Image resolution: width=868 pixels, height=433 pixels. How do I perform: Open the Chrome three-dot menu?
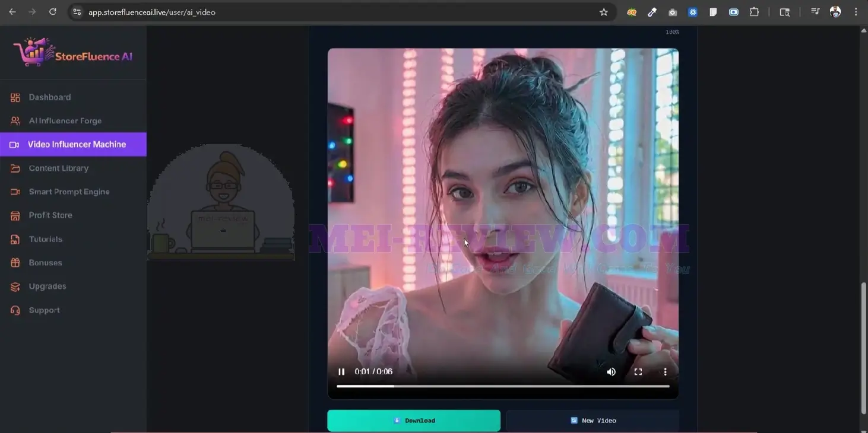pos(856,12)
